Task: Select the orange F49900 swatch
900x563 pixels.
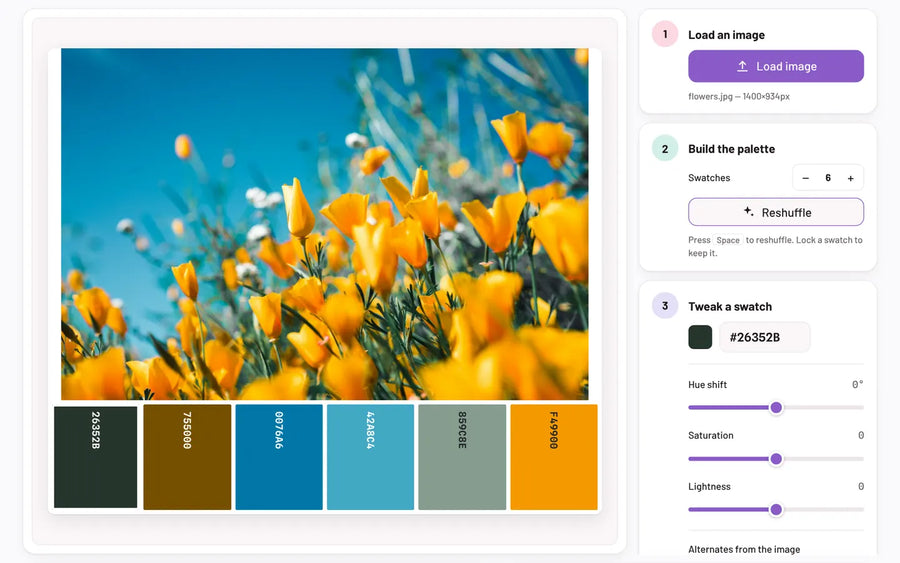Action: pos(554,457)
